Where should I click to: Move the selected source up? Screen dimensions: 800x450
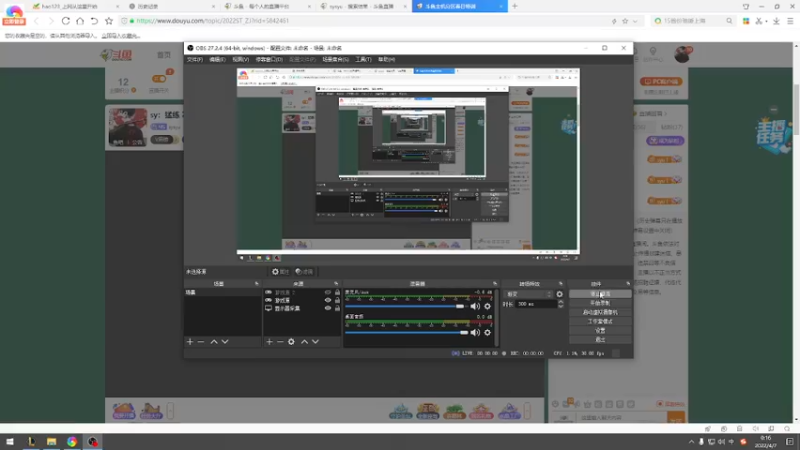pyautogui.click(x=304, y=342)
